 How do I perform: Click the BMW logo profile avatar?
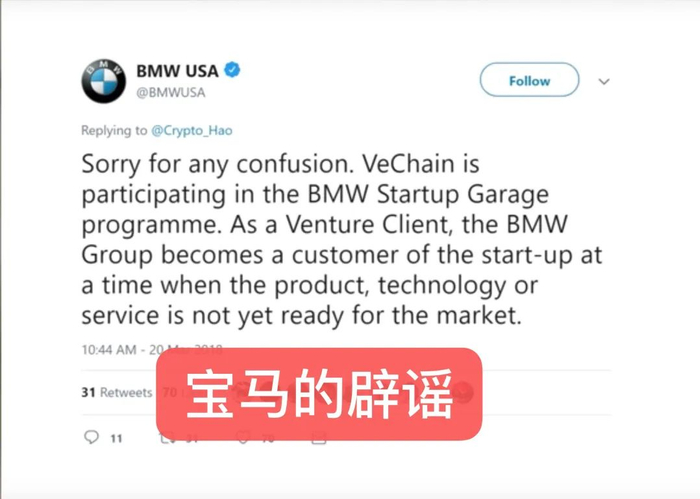pos(104,81)
